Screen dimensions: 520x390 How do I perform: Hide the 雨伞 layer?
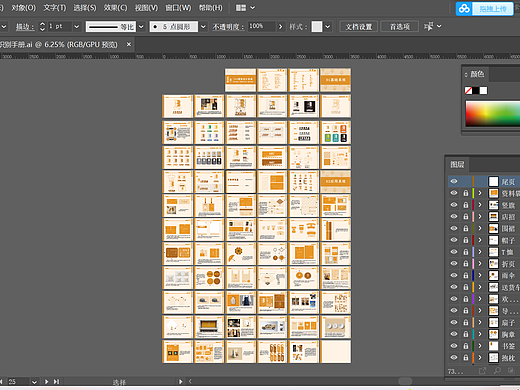(454, 275)
